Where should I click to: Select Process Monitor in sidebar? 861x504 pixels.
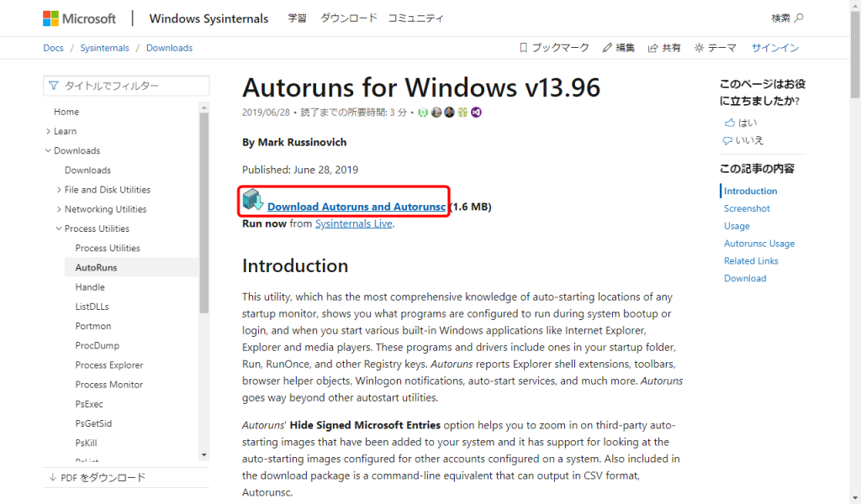point(108,385)
